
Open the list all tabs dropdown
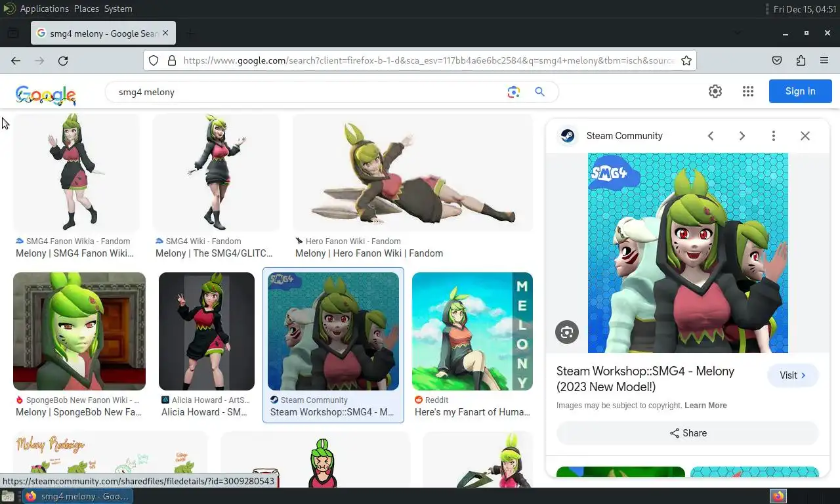(x=738, y=33)
